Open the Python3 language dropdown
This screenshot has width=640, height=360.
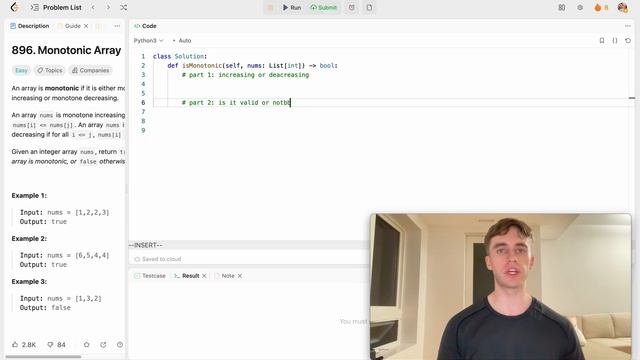pos(149,40)
